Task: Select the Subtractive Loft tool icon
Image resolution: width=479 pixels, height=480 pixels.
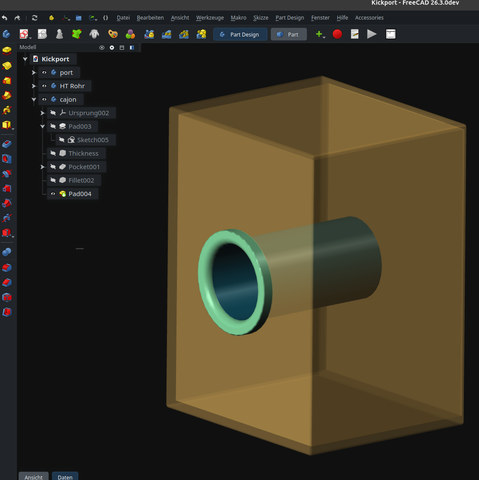Action: pos(7,188)
